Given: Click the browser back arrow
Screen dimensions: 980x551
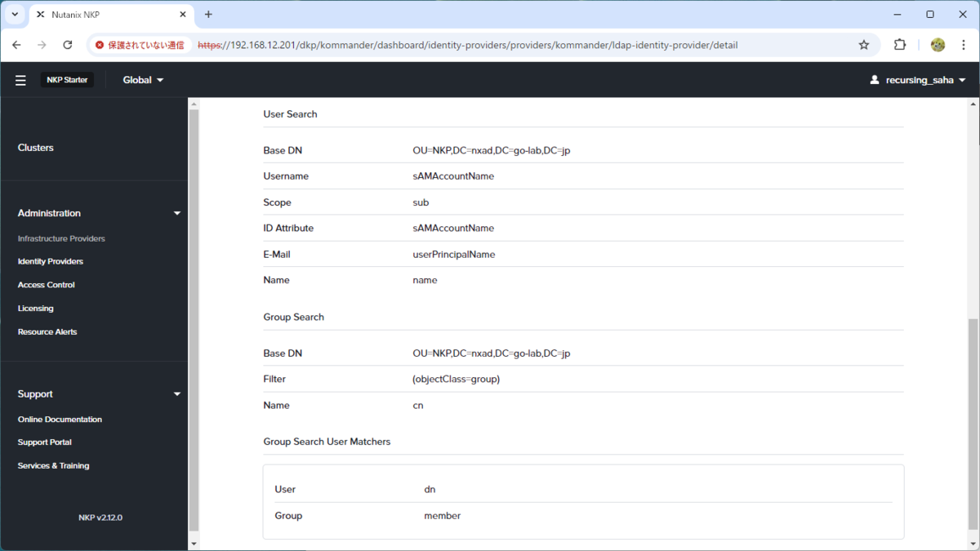Looking at the screenshot, I should tap(17, 45).
